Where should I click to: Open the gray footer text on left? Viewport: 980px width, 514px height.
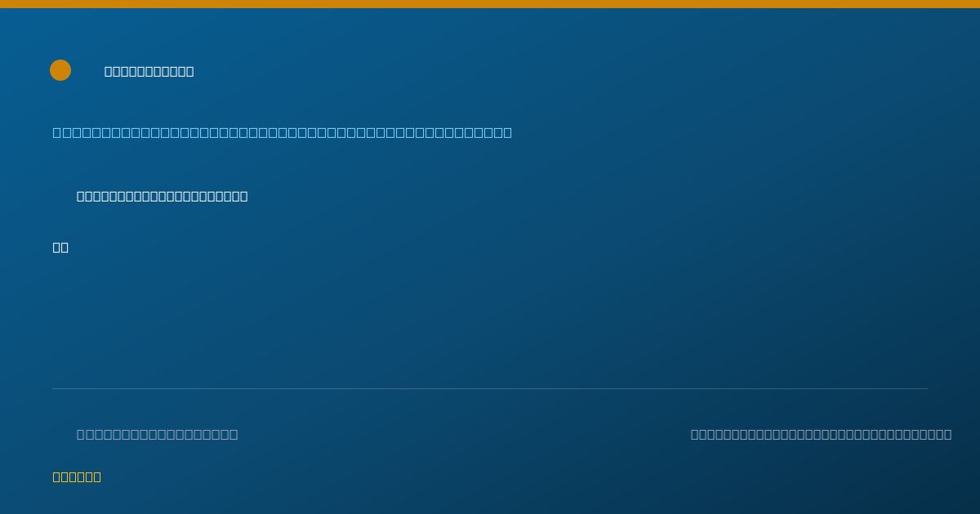[x=158, y=434]
